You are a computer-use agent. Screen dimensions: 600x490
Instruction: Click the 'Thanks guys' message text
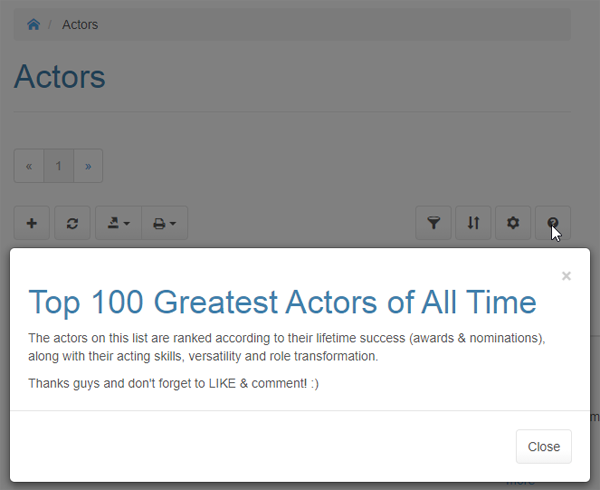click(x=174, y=383)
